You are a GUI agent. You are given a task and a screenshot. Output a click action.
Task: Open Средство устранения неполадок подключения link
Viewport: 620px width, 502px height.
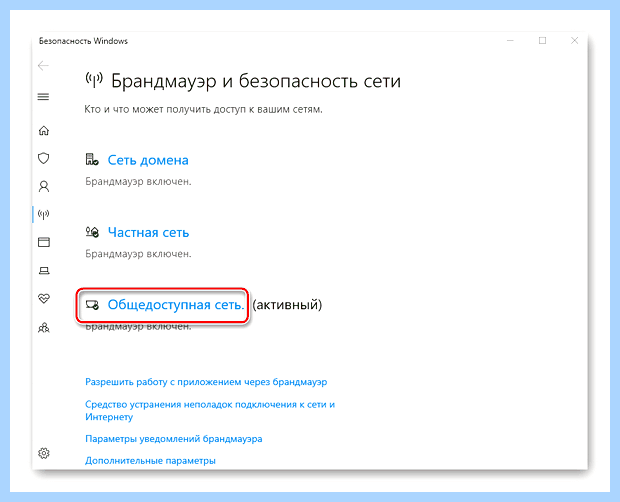210,411
